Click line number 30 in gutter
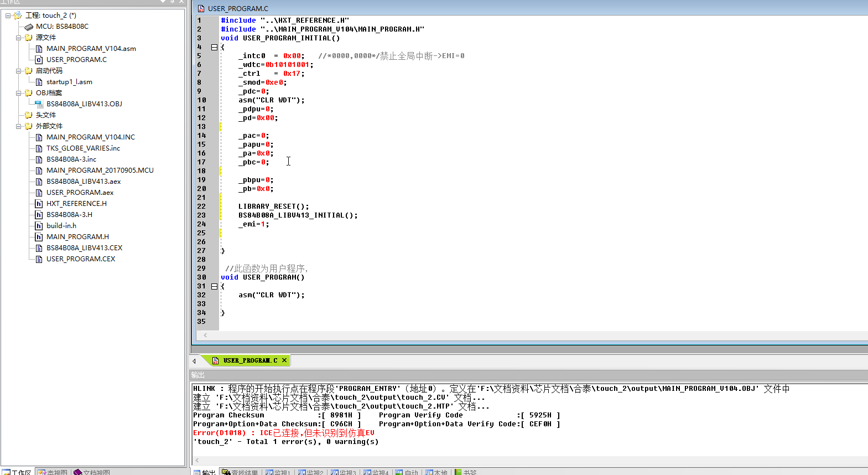The width and height of the screenshot is (868, 475). (201, 277)
